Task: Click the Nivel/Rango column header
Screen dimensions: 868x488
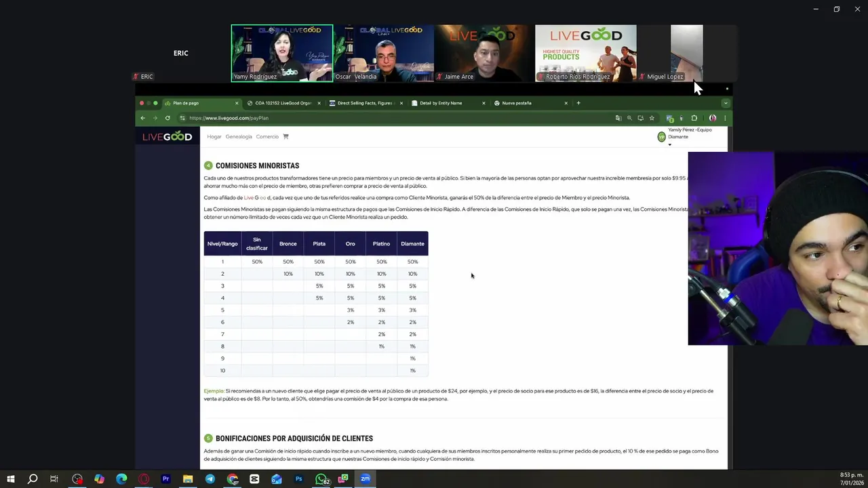Action: point(222,244)
